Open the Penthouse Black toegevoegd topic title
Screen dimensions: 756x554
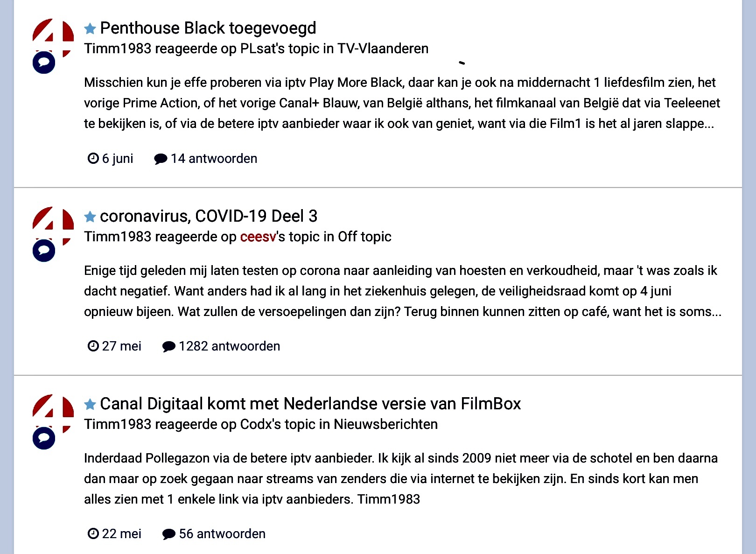click(208, 28)
